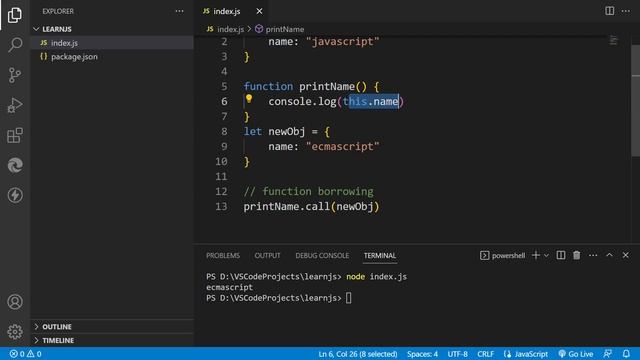640x360 pixels.
Task: Change indentation via Spaces: 4
Action: 422,354
